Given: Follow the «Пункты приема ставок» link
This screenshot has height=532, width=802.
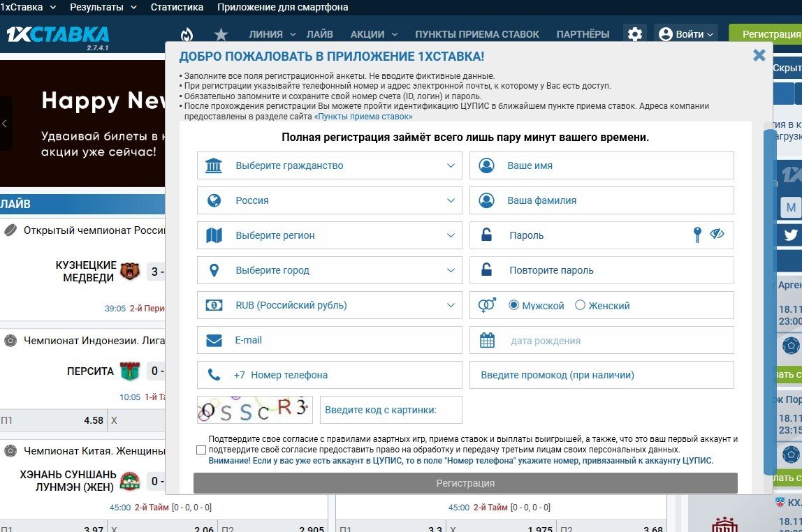Looking at the screenshot, I should click(x=363, y=117).
